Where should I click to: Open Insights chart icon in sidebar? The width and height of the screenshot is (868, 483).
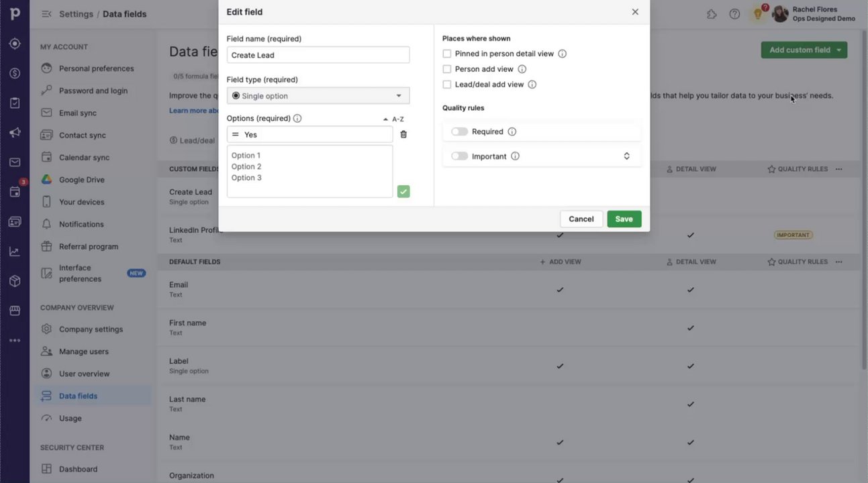(15, 252)
